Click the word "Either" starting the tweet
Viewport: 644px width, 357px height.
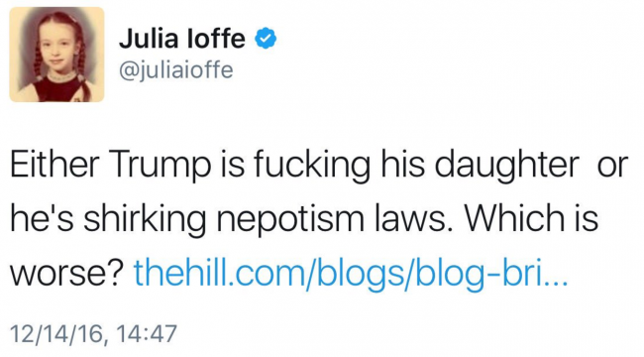pyautogui.click(x=55, y=165)
